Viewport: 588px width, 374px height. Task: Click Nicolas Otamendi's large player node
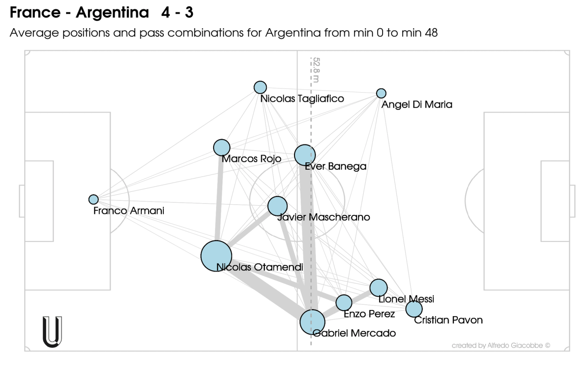(216, 256)
